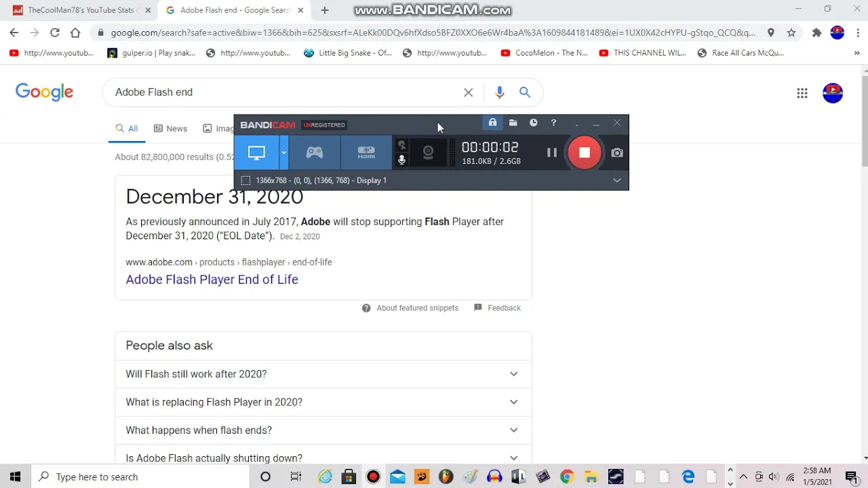Clear the Google search box

click(x=468, y=92)
